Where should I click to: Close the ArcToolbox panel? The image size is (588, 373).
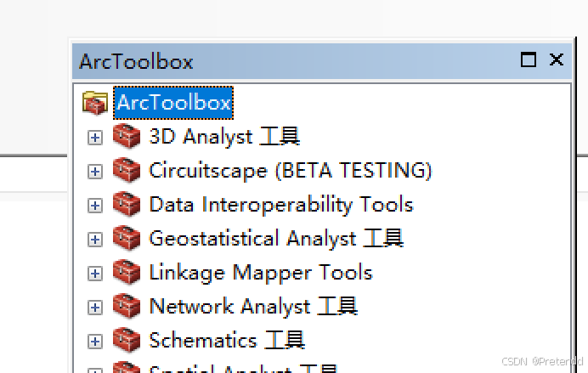point(556,59)
